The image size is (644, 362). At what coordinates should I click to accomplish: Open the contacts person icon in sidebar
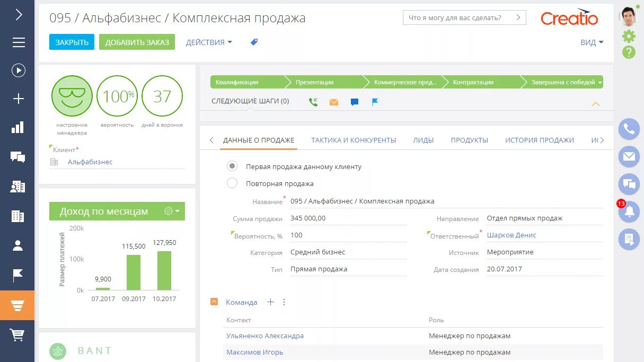coord(18,245)
